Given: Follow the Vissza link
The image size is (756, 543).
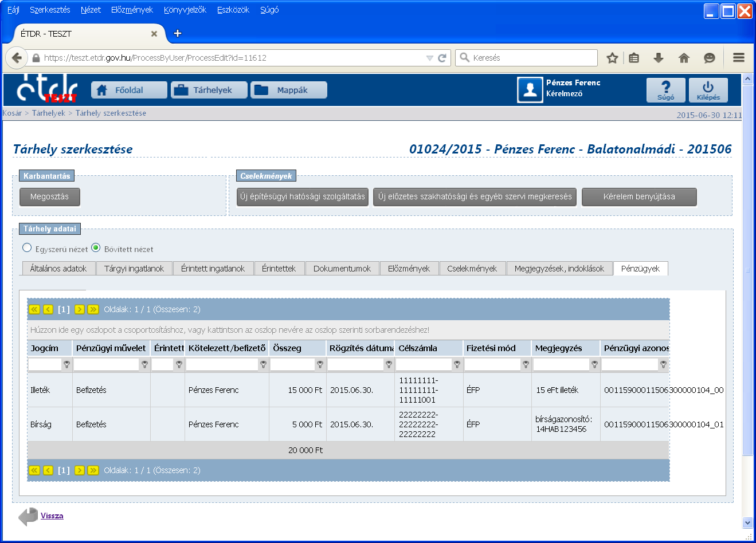Looking at the screenshot, I should (52, 516).
